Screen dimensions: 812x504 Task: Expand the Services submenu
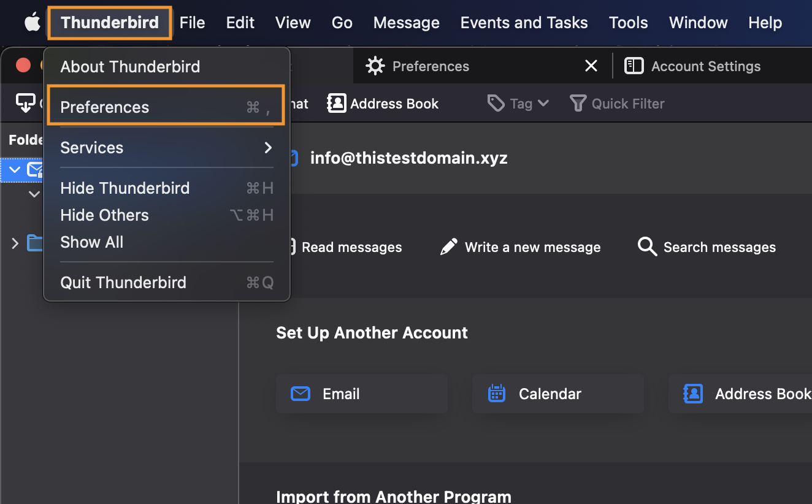(x=166, y=148)
